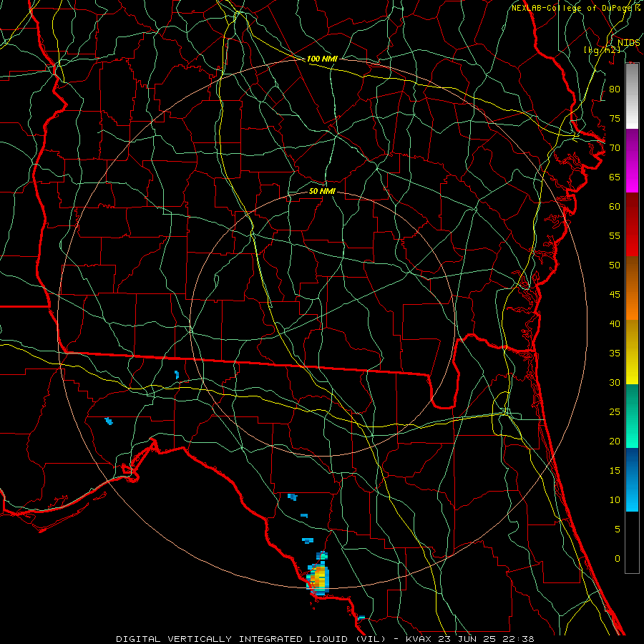Click the "55" scale value
Viewport: 644px width, 644px height.
click(615, 235)
